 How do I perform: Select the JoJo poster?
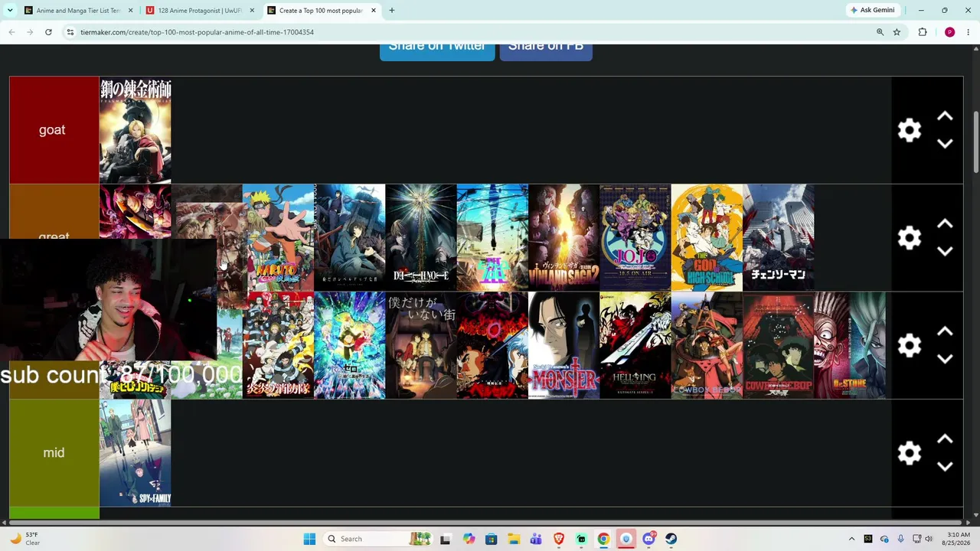(x=635, y=238)
